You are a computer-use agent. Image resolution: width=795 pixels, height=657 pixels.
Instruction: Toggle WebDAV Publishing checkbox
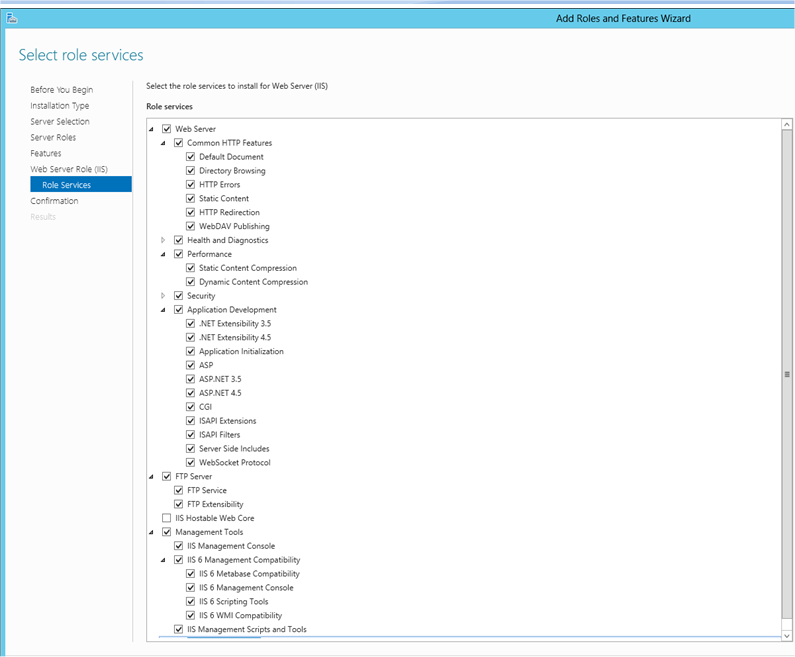click(191, 226)
